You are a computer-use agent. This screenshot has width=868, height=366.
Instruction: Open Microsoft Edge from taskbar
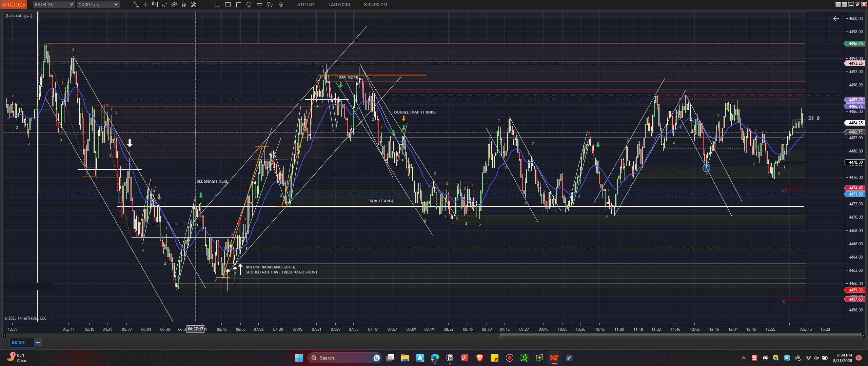coord(435,358)
